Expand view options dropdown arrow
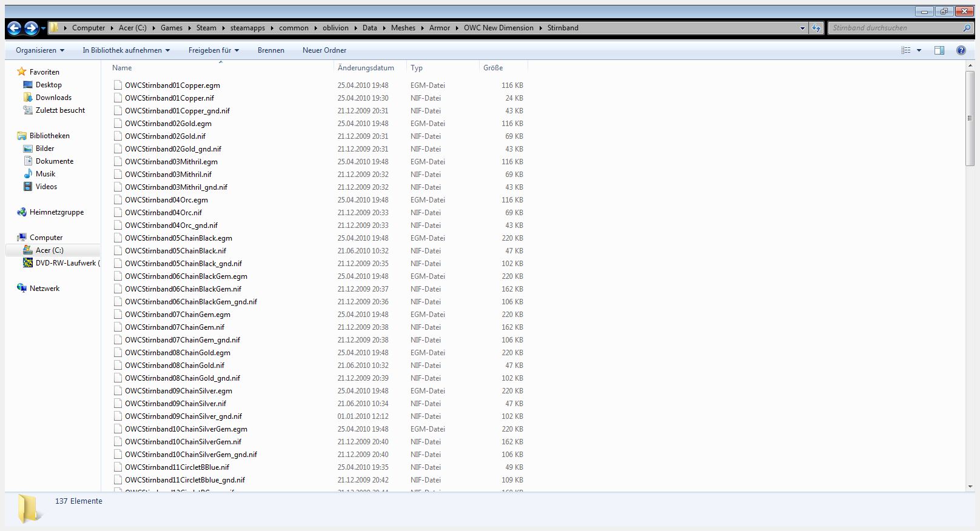 (x=919, y=50)
